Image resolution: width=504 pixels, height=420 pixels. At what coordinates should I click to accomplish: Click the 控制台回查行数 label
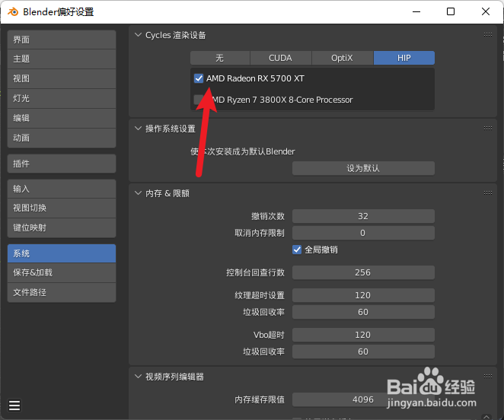(x=255, y=272)
